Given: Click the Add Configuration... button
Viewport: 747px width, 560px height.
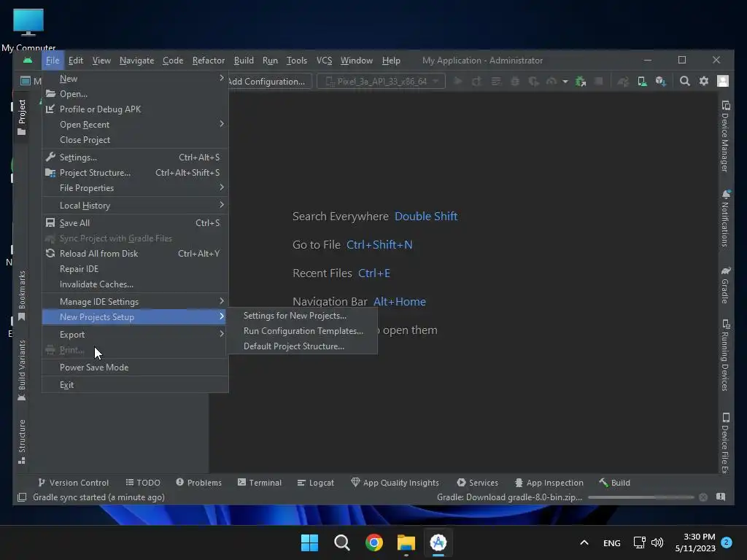Looking at the screenshot, I should tap(268, 82).
